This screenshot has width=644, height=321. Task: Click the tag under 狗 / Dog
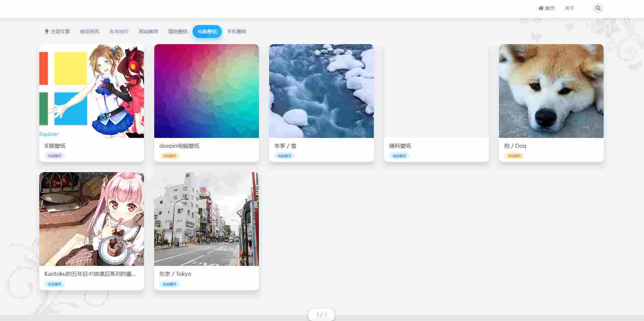click(x=514, y=156)
